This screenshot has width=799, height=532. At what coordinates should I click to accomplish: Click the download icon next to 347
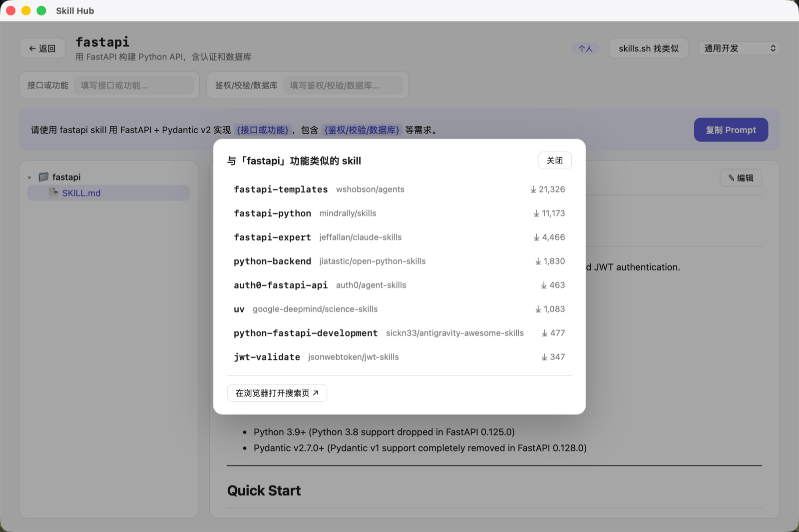tap(544, 357)
